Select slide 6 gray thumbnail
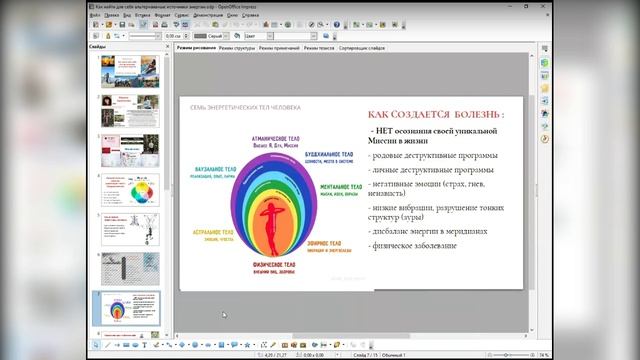The image size is (640, 360). (130, 269)
